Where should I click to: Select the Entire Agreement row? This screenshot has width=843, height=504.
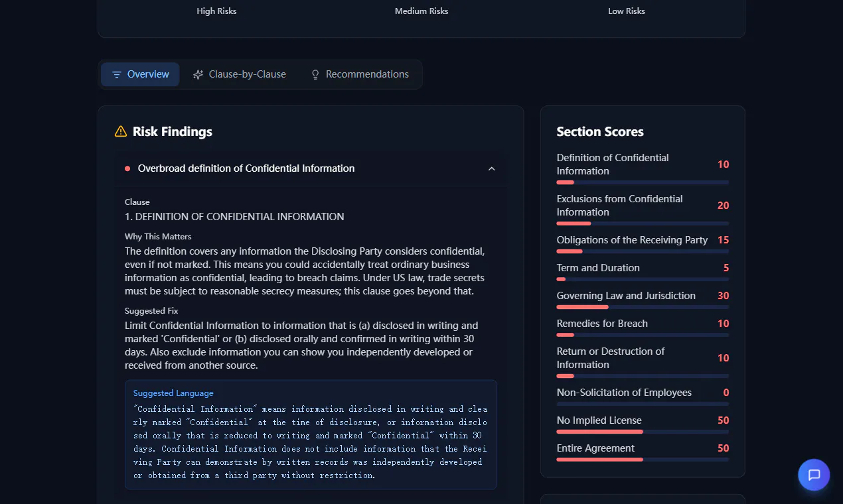(643, 452)
